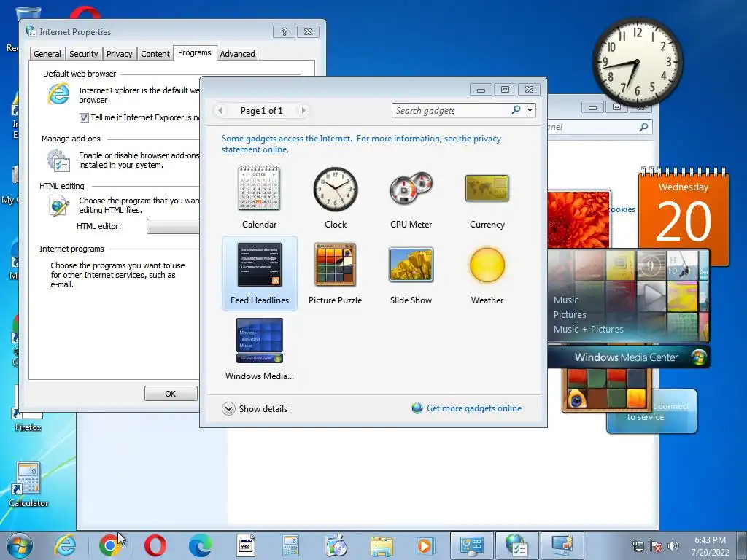Viewport: 747px width, 560px height.
Task: Open the DVD Maker taskbar icon
Action: [336, 545]
